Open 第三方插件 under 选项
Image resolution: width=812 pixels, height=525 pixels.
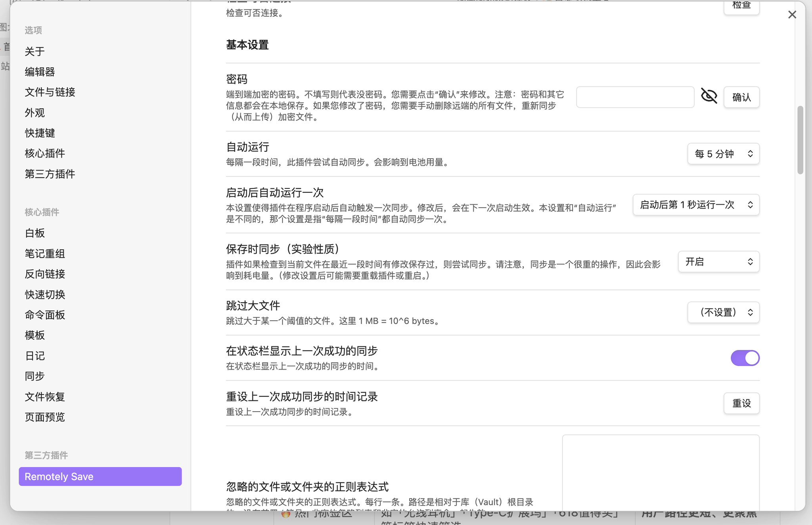50,174
